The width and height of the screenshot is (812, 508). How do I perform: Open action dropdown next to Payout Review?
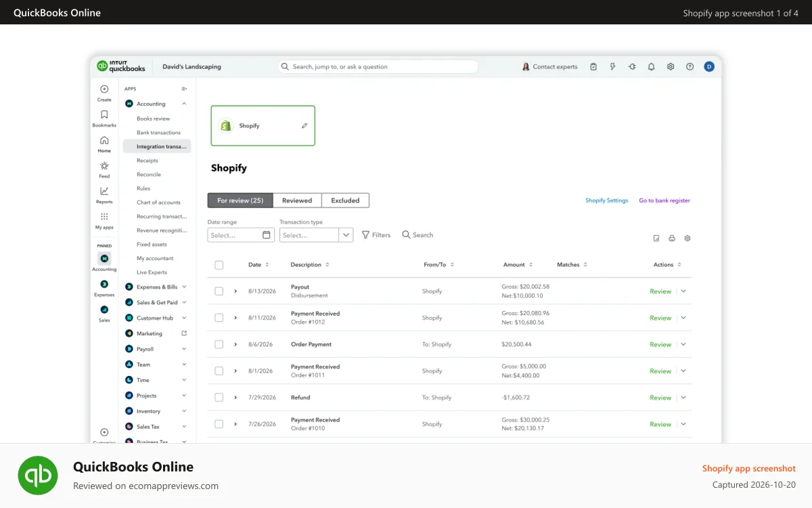click(x=683, y=291)
